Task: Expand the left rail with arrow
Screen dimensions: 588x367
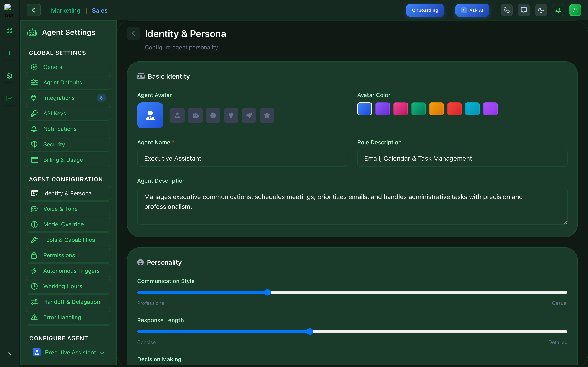Action: pyautogui.click(x=9, y=355)
